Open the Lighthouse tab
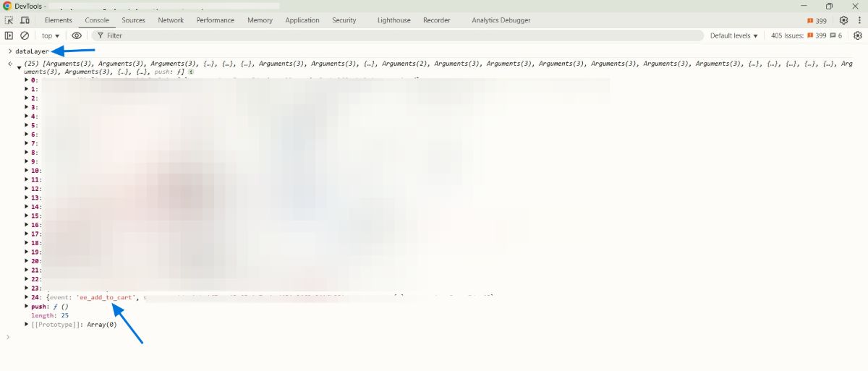This screenshot has width=868, height=371. (393, 20)
